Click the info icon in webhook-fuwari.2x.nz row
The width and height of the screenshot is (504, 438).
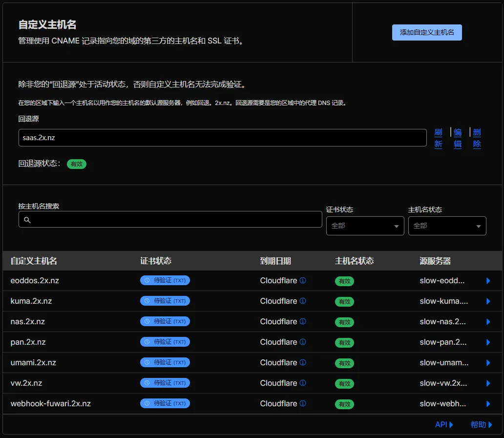tap(303, 404)
